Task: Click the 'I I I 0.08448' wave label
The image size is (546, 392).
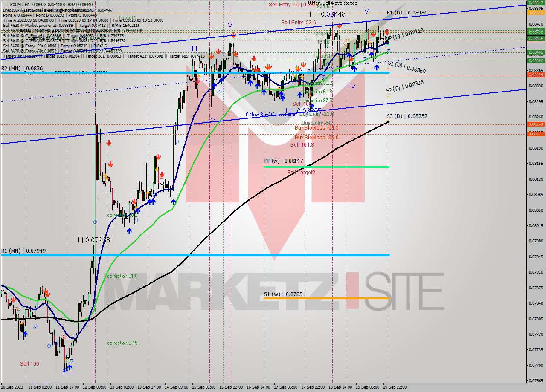Action: [x=328, y=14]
